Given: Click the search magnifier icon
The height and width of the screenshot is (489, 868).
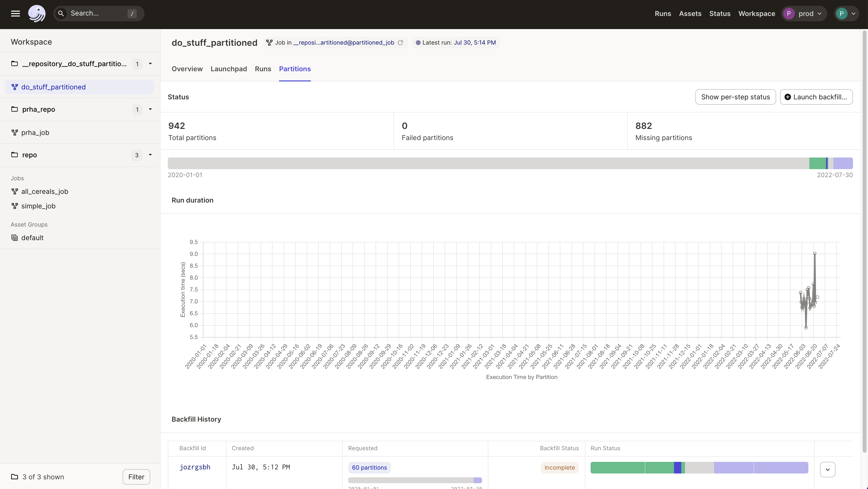Looking at the screenshot, I should [x=61, y=14].
